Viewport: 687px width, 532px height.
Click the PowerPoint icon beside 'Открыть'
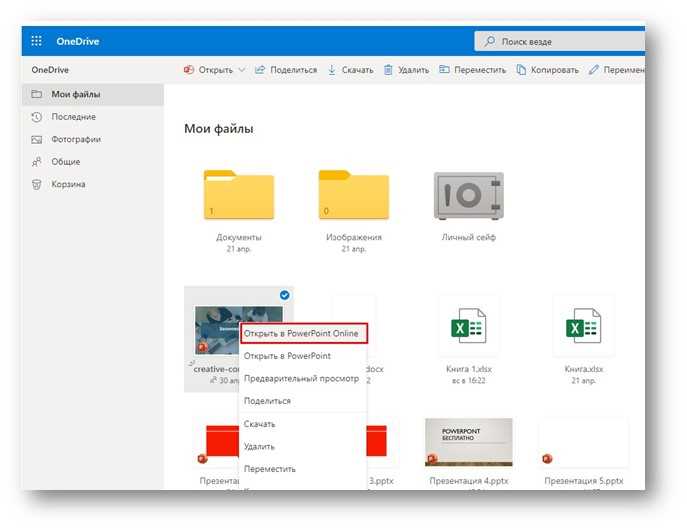[x=189, y=70]
